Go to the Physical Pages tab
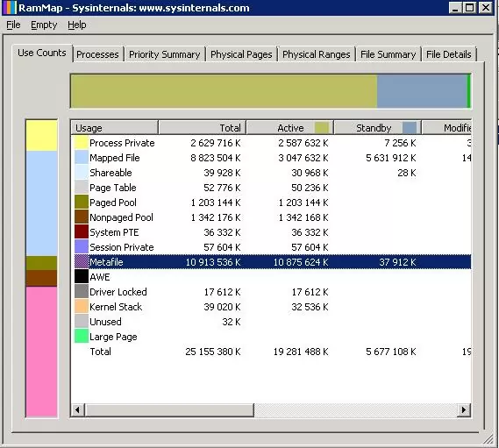 241,54
